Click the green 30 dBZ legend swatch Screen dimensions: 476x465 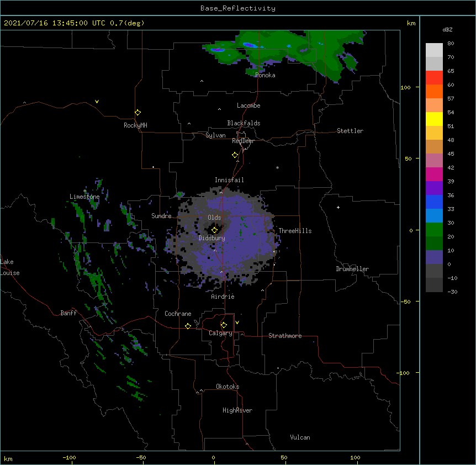434,230
